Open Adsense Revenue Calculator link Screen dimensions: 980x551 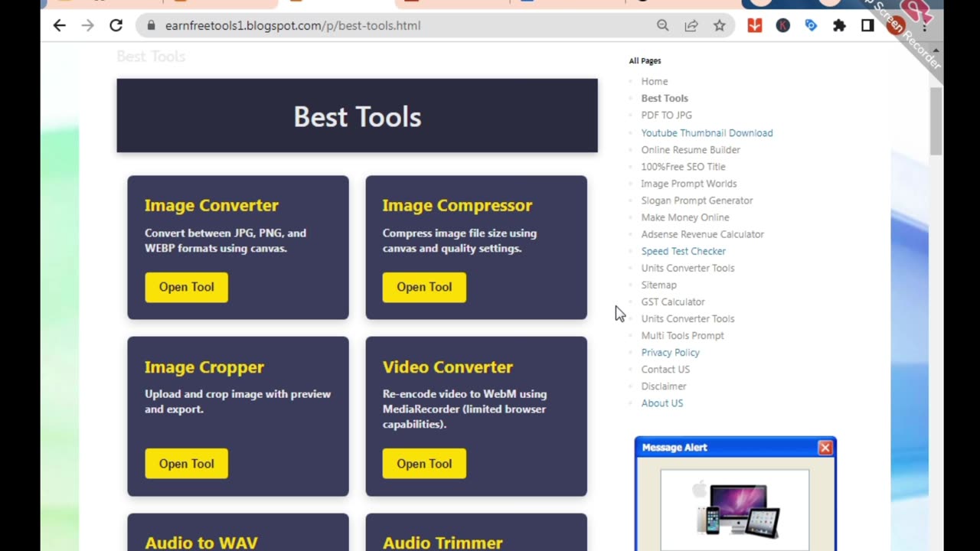pos(702,234)
